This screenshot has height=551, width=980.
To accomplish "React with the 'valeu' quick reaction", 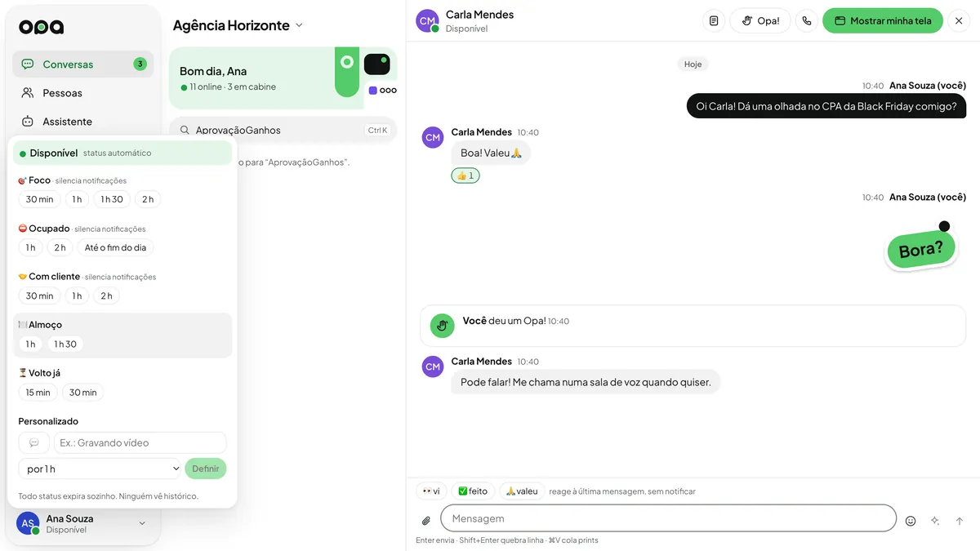I will pyautogui.click(x=522, y=491).
